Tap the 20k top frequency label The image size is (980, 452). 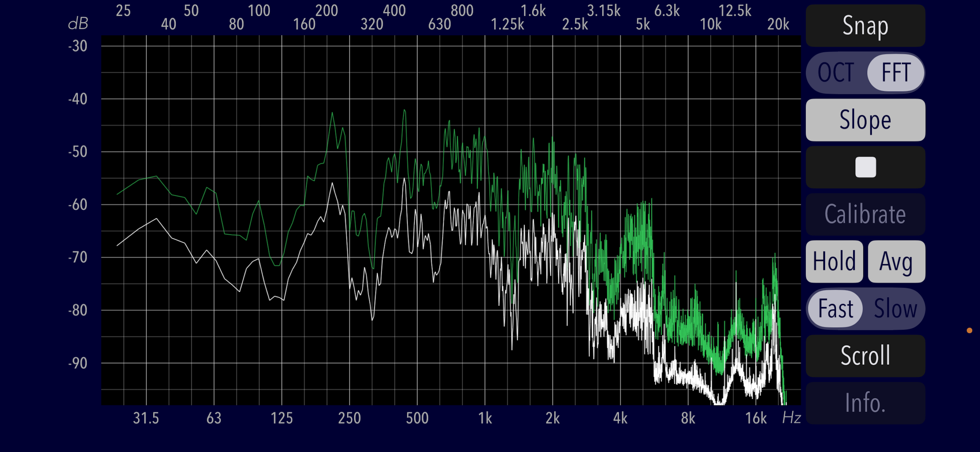(778, 24)
